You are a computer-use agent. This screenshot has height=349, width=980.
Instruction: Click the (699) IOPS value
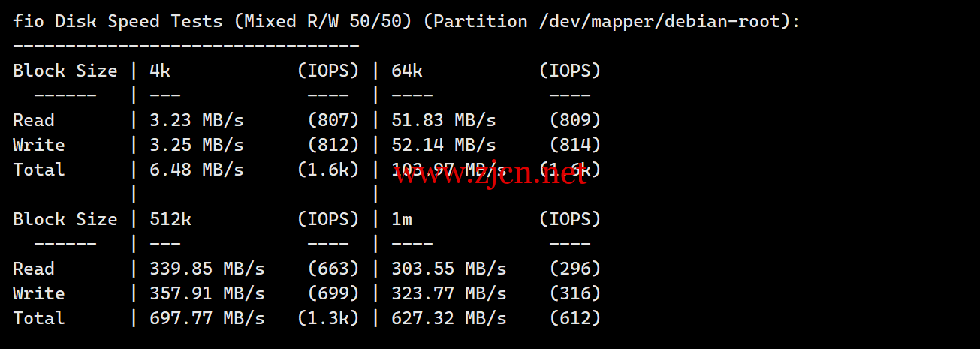click(x=333, y=293)
